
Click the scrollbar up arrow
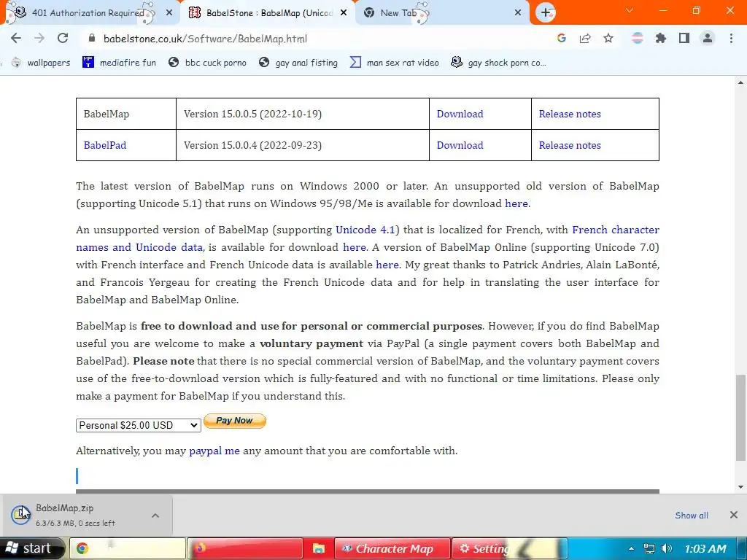740,82
